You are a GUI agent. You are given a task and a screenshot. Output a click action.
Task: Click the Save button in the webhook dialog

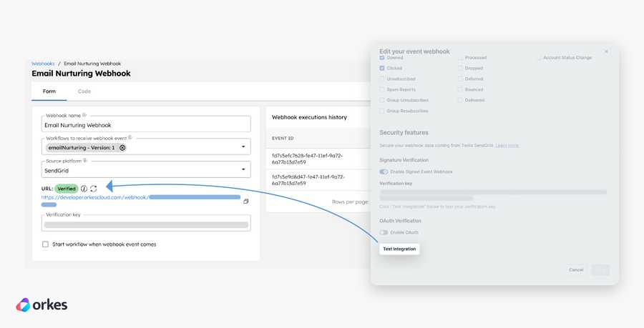click(x=600, y=270)
